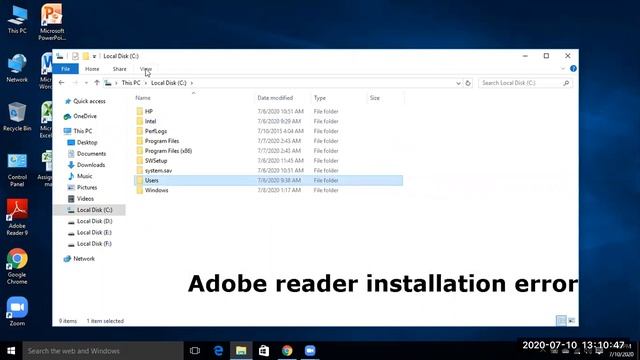Screen dimensions: 640x360
Task: Open Microsoft Edge from taskbar
Action: (218, 351)
